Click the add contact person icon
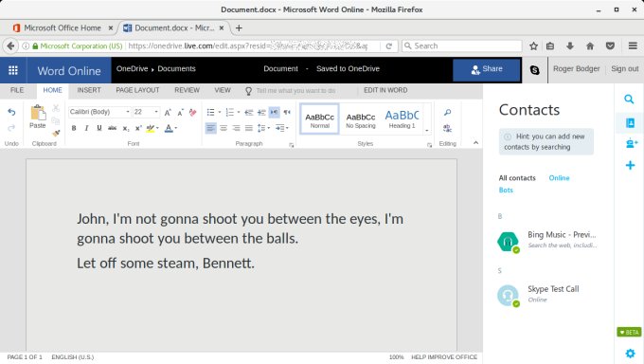The width and height of the screenshot is (644, 364). pyautogui.click(x=631, y=143)
